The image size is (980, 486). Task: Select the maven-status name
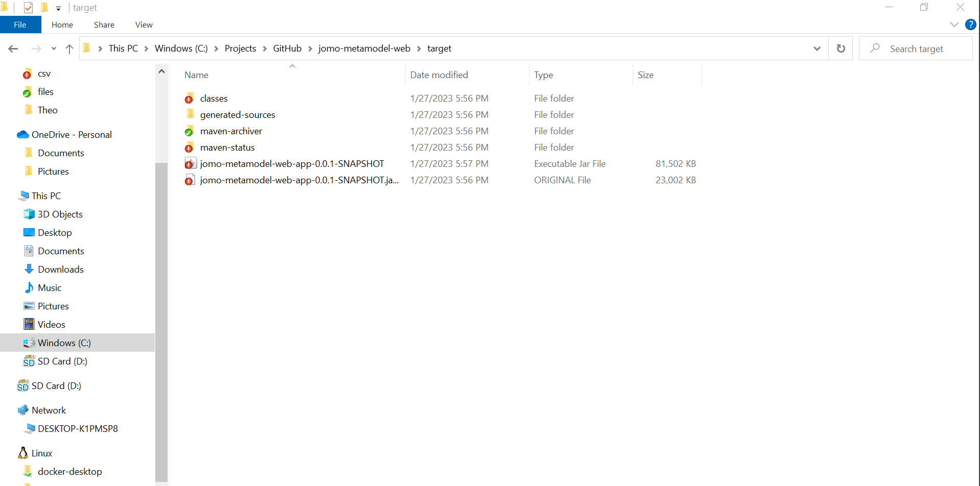(227, 148)
